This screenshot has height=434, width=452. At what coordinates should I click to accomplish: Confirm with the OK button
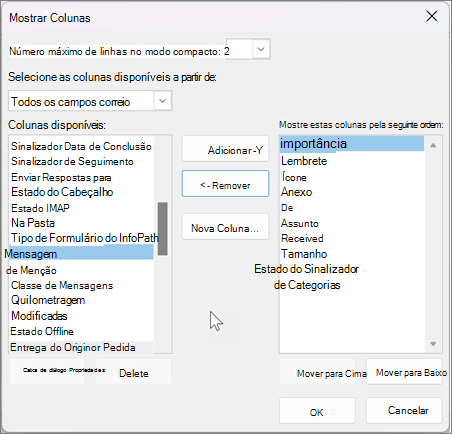[x=317, y=411]
